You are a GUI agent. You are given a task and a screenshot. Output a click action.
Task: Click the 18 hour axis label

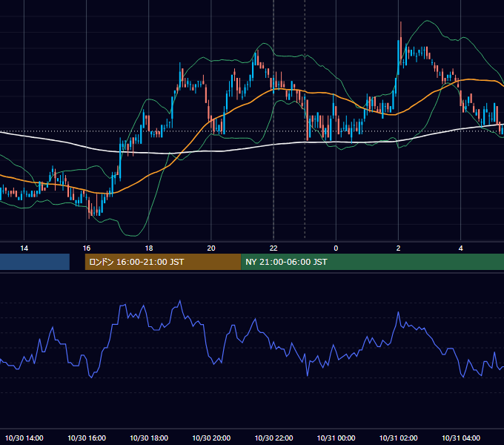coord(149,248)
